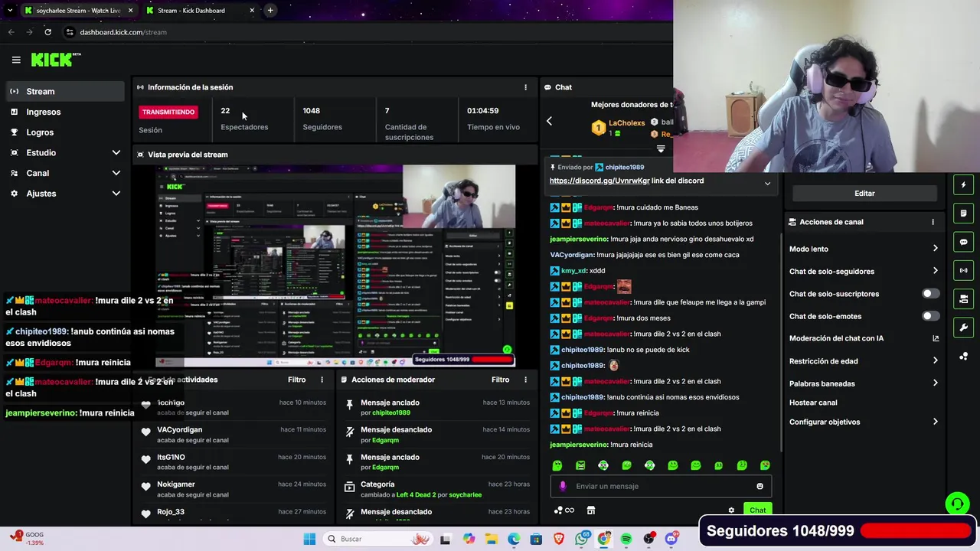Viewport: 980px width, 551px height.
Task: Open activity feed three-dot menu
Action: point(322,380)
